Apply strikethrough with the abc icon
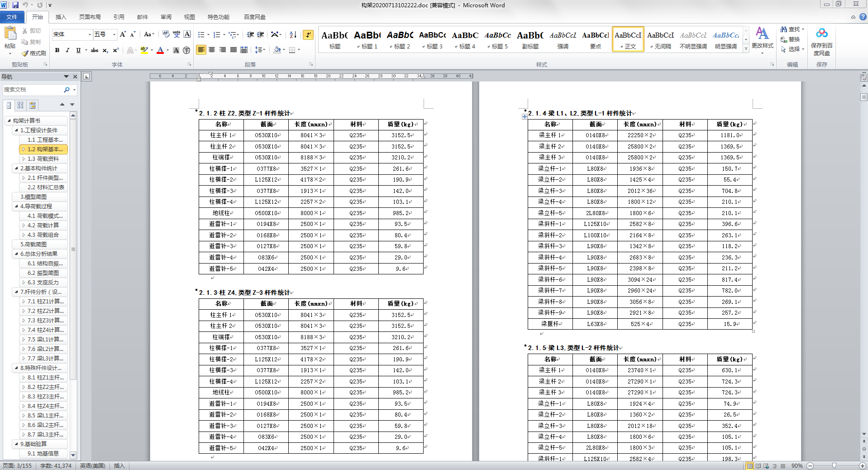 coord(94,50)
